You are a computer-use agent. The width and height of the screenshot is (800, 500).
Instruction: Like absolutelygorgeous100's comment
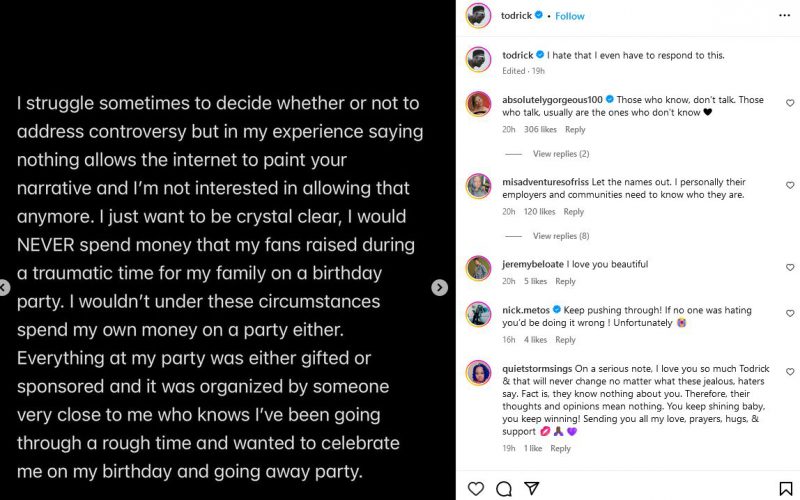tap(789, 103)
